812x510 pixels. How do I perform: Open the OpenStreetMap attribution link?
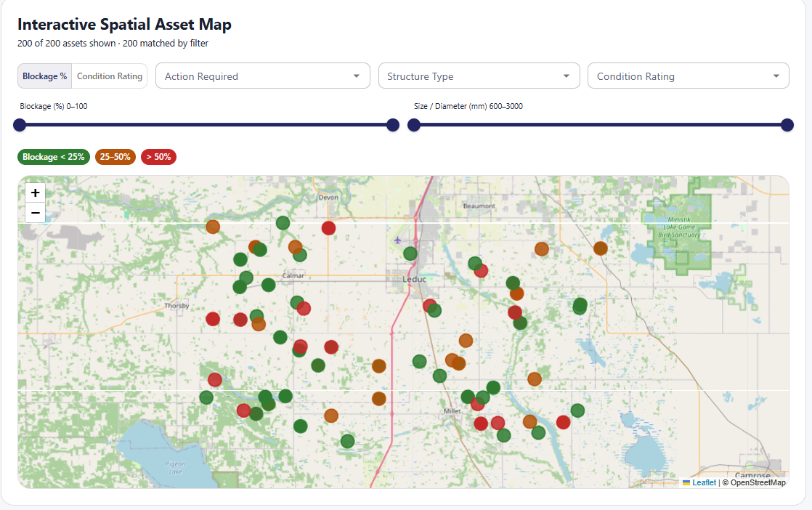click(758, 482)
